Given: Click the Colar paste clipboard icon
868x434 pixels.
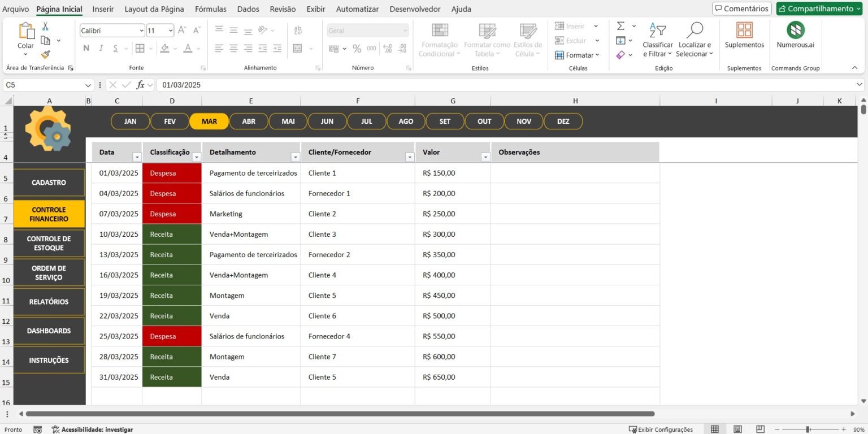Looking at the screenshot, I should pyautogui.click(x=26, y=31).
